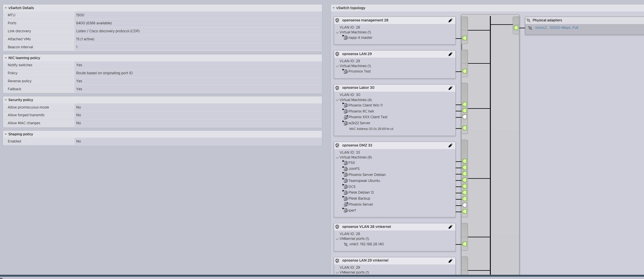The image size is (644, 279).
Task: Click the FSX port connector
Action: click(x=465, y=161)
